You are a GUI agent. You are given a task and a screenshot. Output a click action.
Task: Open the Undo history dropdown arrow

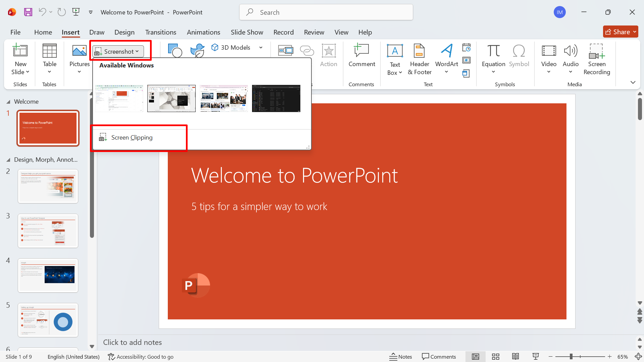(x=51, y=12)
